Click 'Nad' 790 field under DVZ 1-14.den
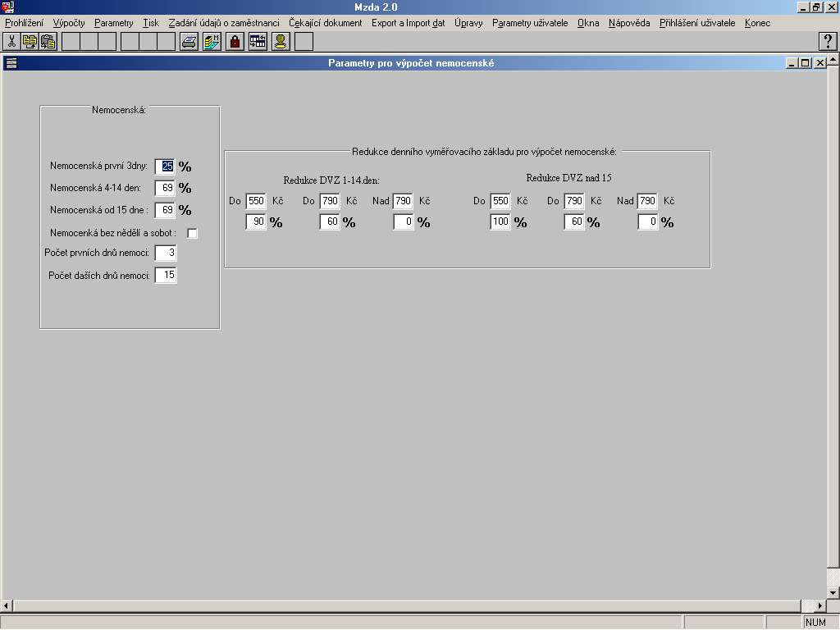This screenshot has height=630, width=840. 403,201
